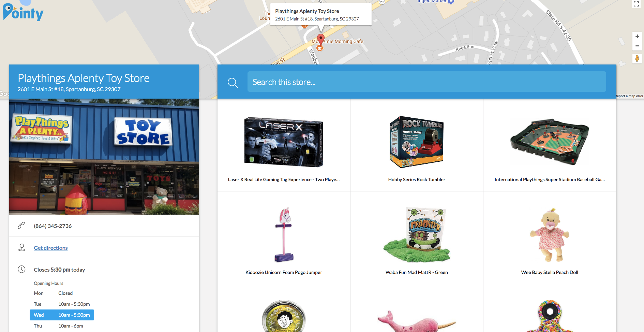This screenshot has width=644, height=332.
Task: Click the Pointy logo
Action: tap(23, 12)
